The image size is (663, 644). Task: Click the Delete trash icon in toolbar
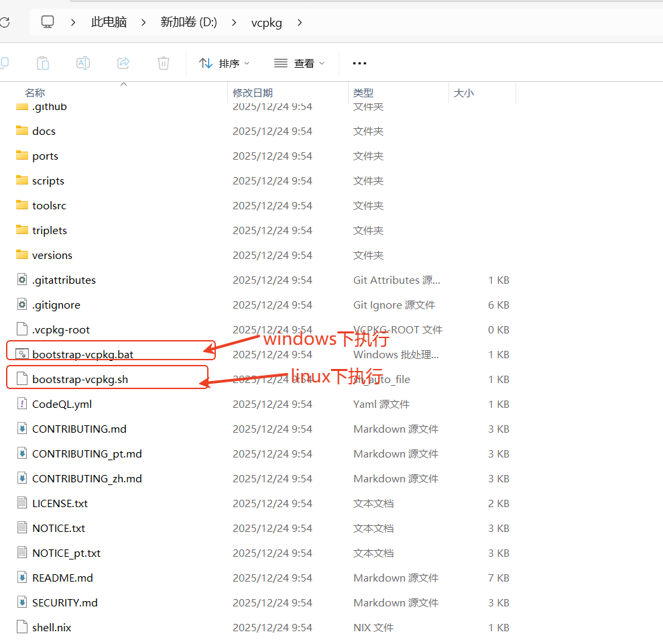(164, 63)
